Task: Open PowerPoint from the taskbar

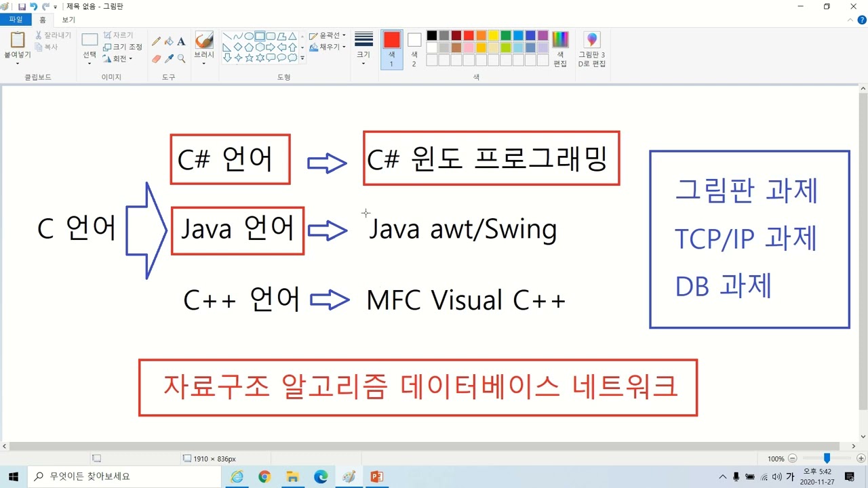Action: click(376, 476)
